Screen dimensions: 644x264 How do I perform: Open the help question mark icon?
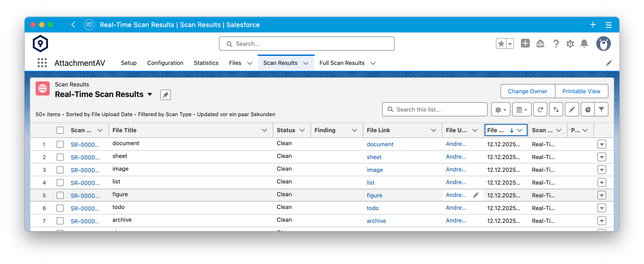556,44
